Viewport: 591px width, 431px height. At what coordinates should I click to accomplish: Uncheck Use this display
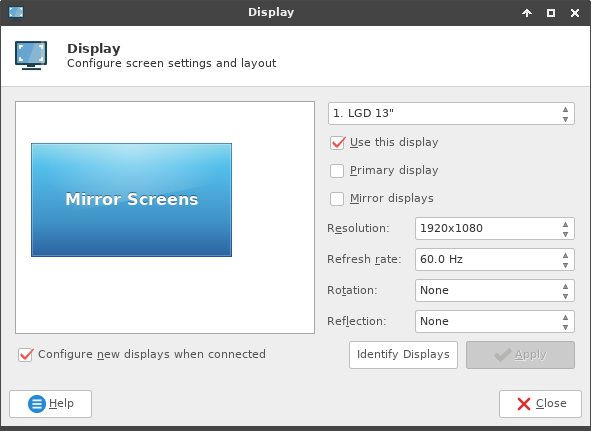click(337, 143)
